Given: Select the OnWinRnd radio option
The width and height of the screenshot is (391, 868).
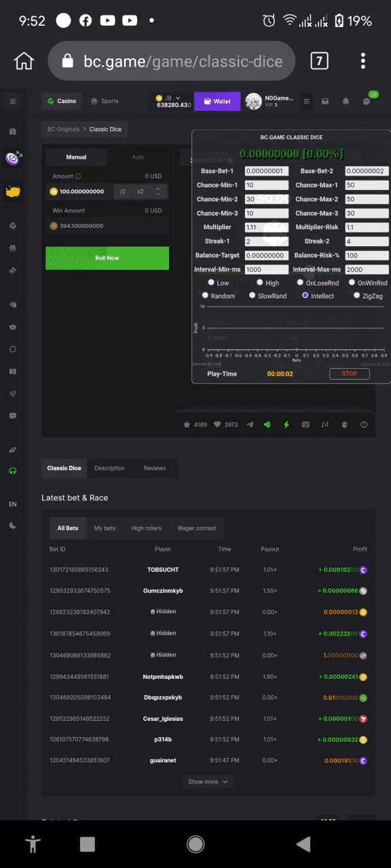Looking at the screenshot, I should [352, 282].
